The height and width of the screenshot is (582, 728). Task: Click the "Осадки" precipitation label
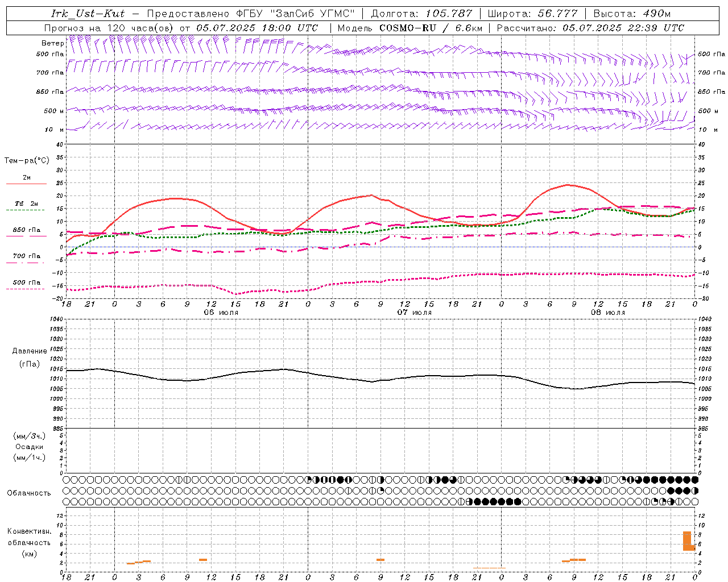tap(30, 447)
